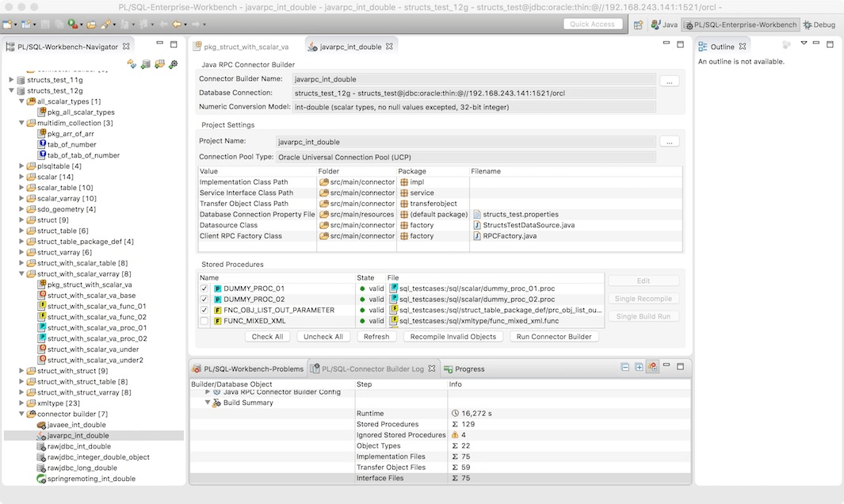Switch to the PL/SQL-Workbench-Problems tab
This screenshot has height=504, width=844.
247,368
